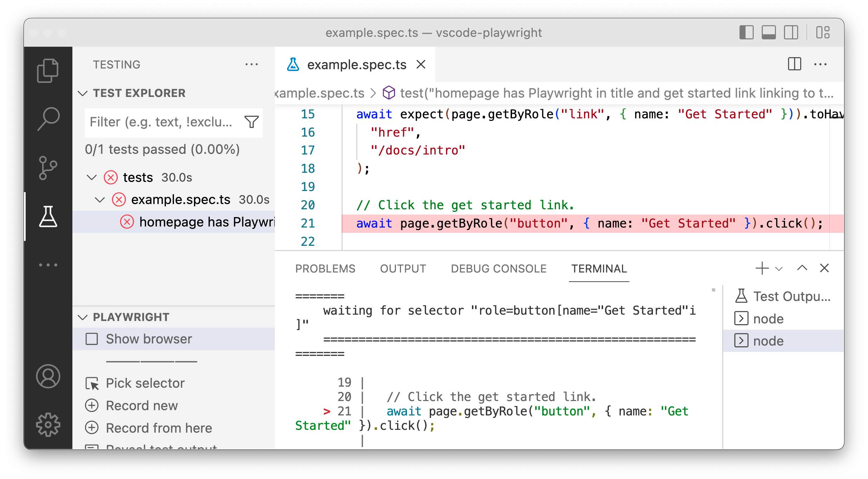Click the '// Click the get started link.' comment in editor

tap(465, 205)
